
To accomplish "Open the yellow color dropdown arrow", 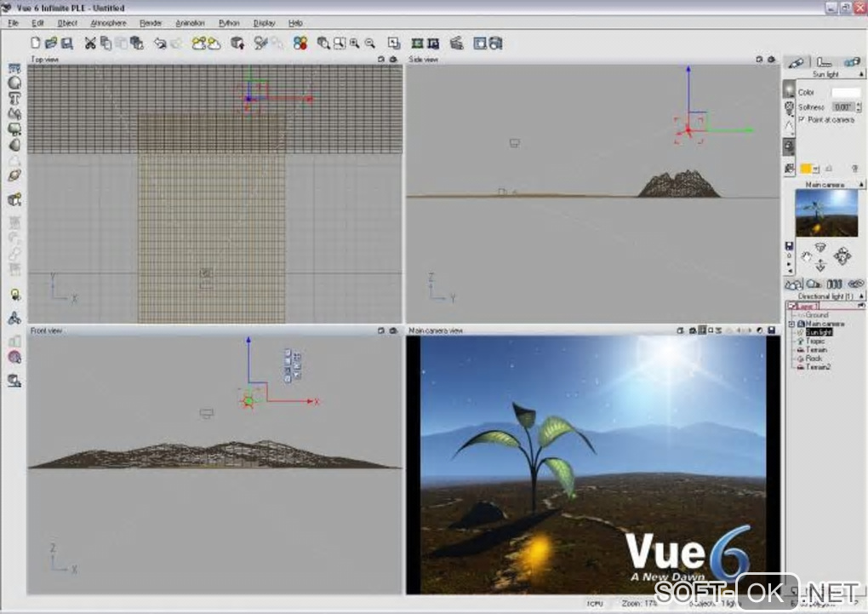I will coord(816,169).
